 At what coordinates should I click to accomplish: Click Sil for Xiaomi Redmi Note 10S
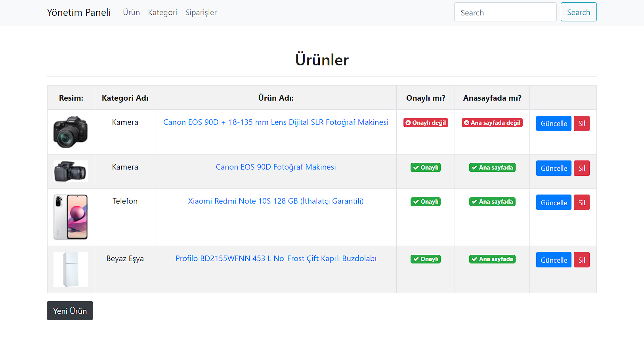click(582, 202)
